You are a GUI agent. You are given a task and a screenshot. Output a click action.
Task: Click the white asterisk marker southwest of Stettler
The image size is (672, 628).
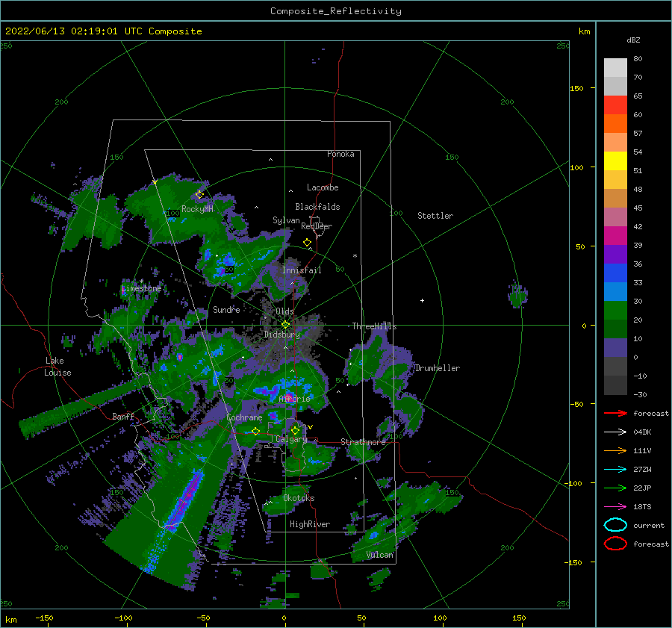coord(355,256)
